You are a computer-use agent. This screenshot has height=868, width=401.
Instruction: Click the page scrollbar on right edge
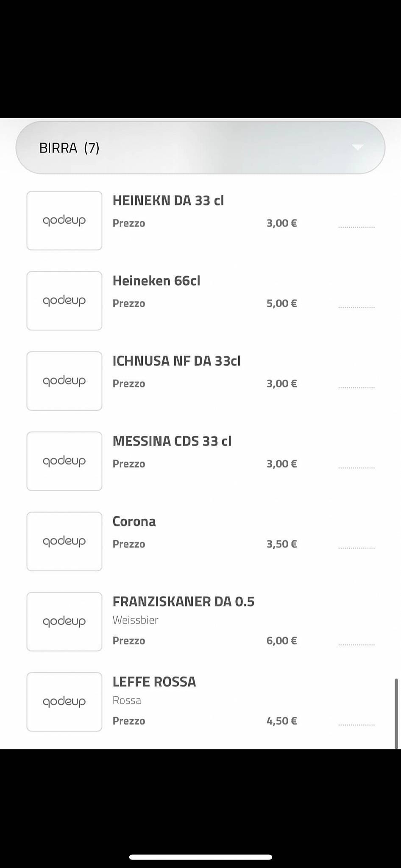396,714
